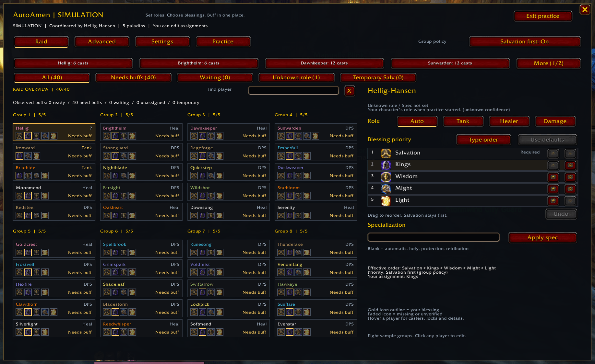Focus the Find player search field
595x364 pixels.
click(x=294, y=91)
